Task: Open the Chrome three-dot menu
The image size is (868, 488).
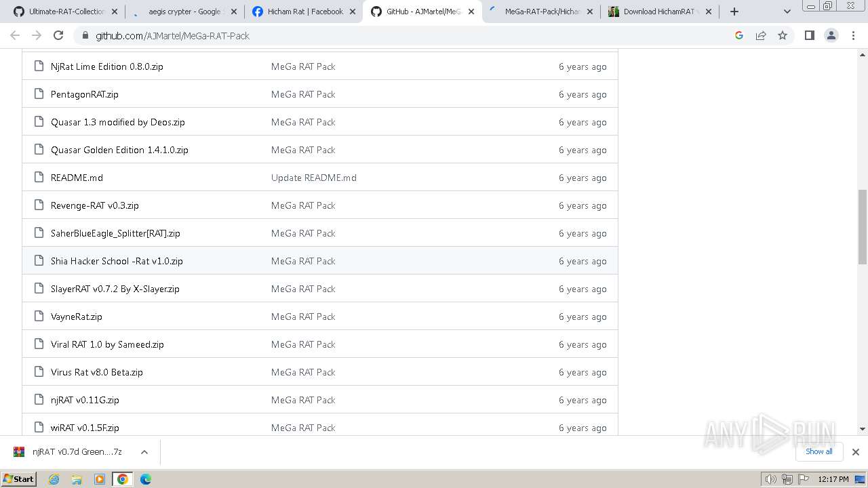Action: 853,35
